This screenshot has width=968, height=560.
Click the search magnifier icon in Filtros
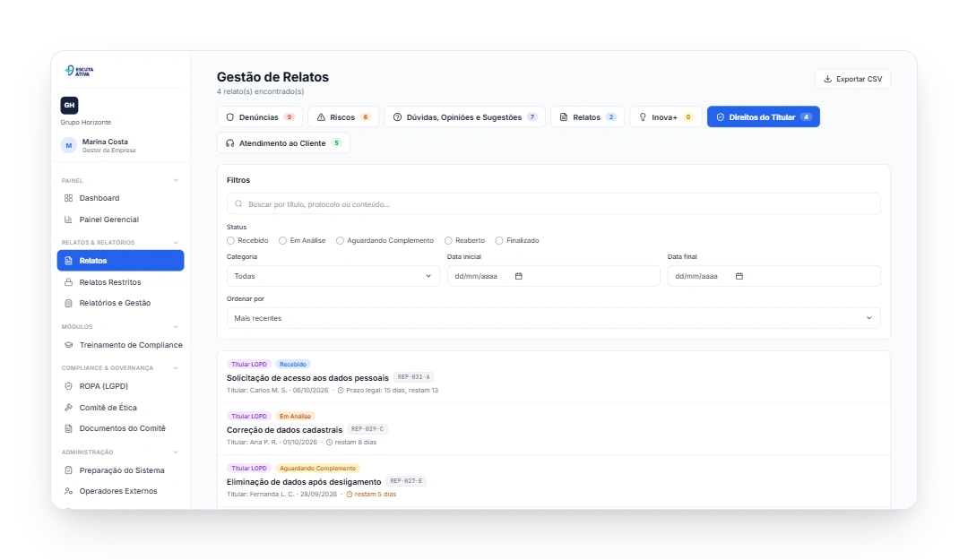239,203
